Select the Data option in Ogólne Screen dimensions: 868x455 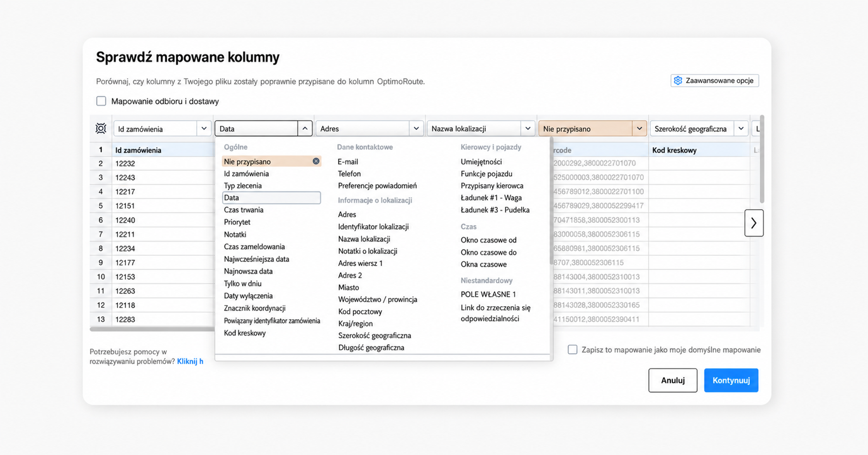271,198
